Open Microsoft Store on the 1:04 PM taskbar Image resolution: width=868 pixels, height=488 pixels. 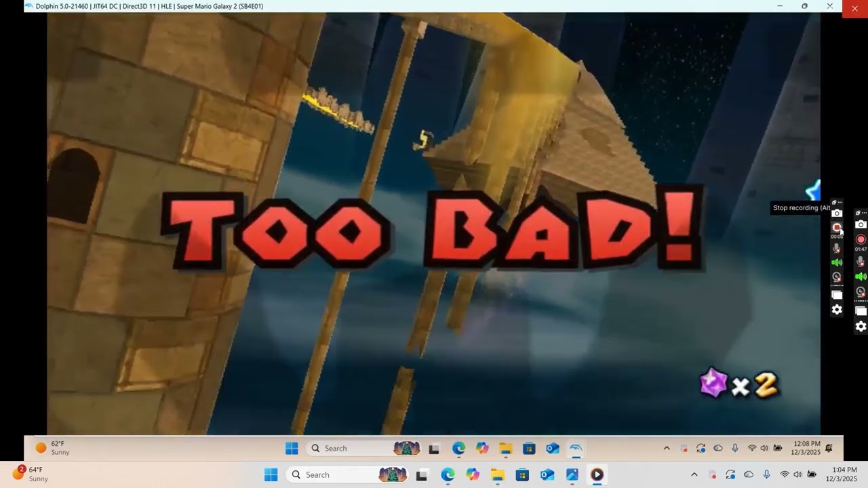click(522, 475)
